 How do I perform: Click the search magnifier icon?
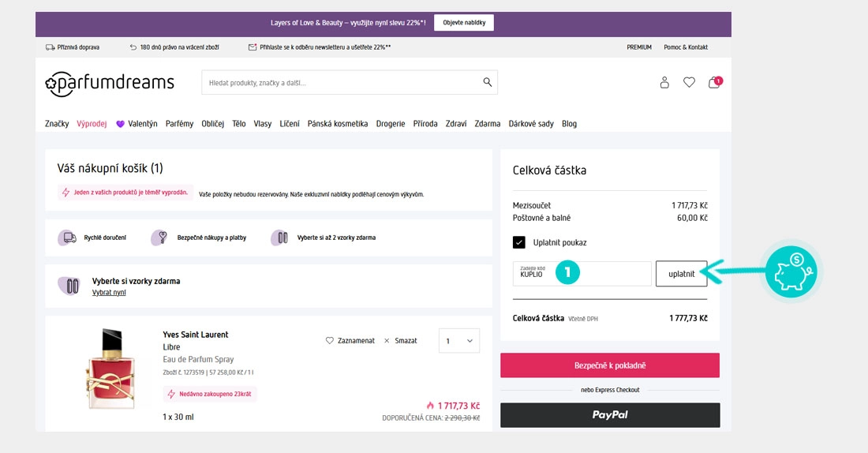[487, 82]
